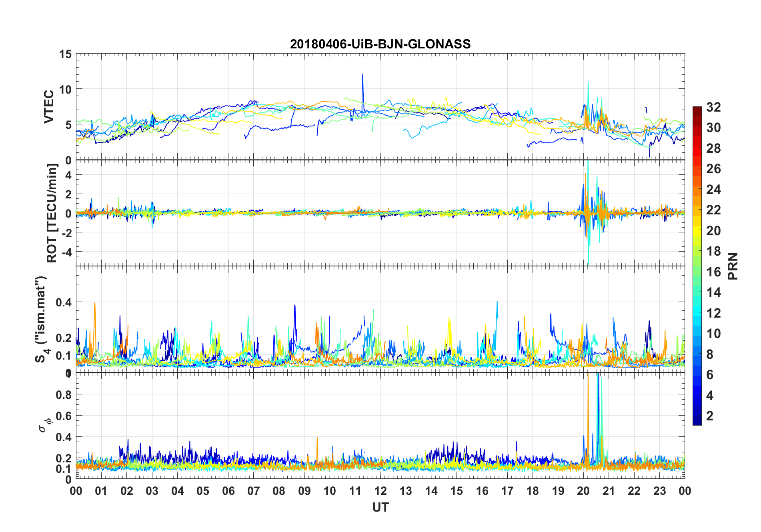Click the x-axis tick label 06
This screenshot has height=532, width=761.
coord(228,491)
